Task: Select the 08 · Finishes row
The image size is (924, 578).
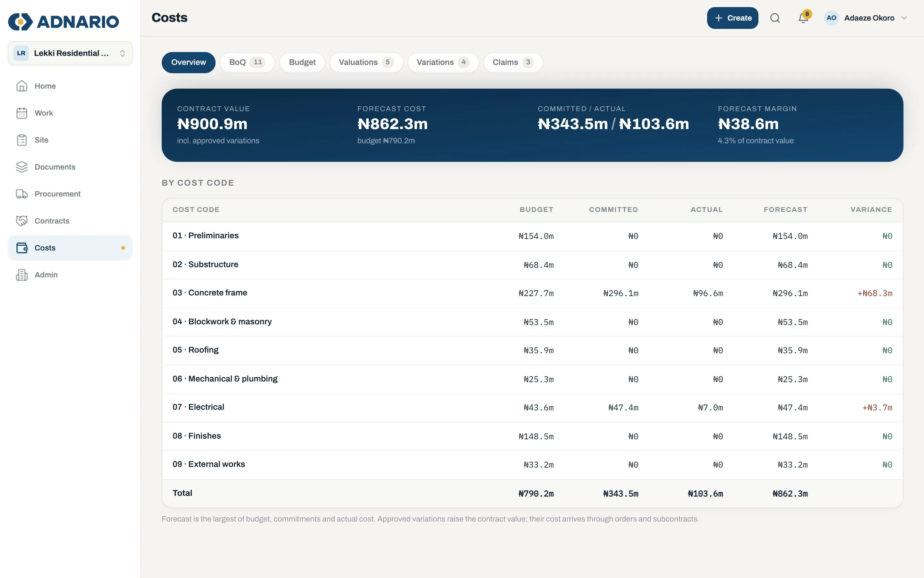Action: coord(532,436)
